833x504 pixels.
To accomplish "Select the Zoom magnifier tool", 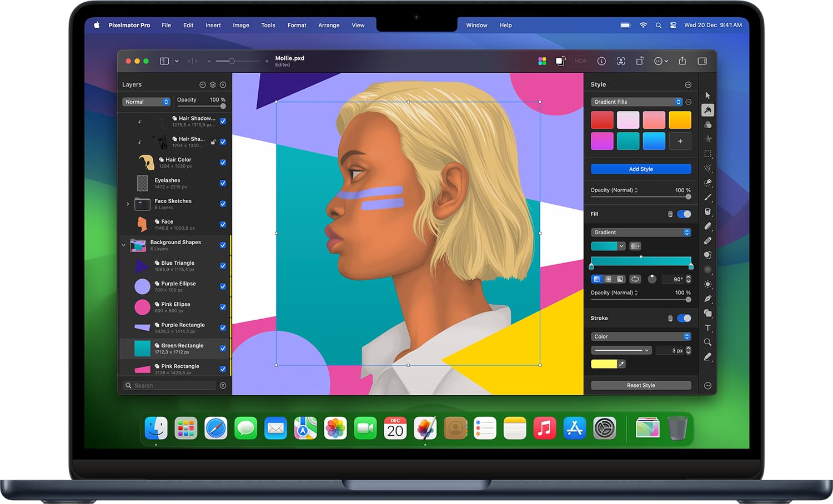I will pos(707,342).
